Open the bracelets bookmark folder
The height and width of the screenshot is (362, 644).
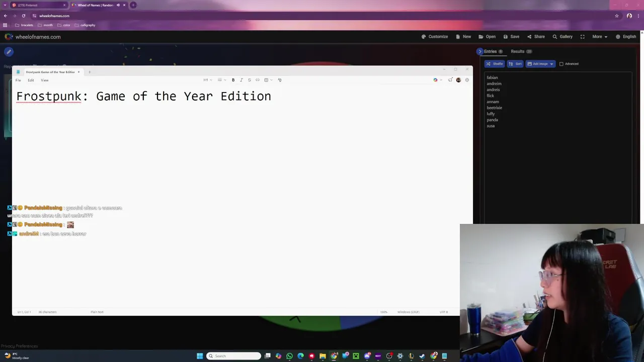24,25
